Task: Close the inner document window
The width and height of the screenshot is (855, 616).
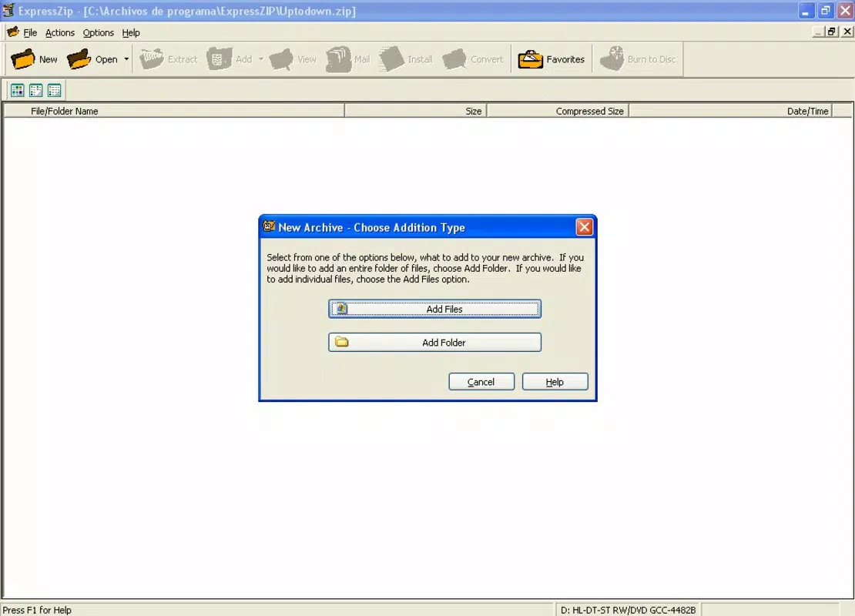Action: (x=847, y=32)
